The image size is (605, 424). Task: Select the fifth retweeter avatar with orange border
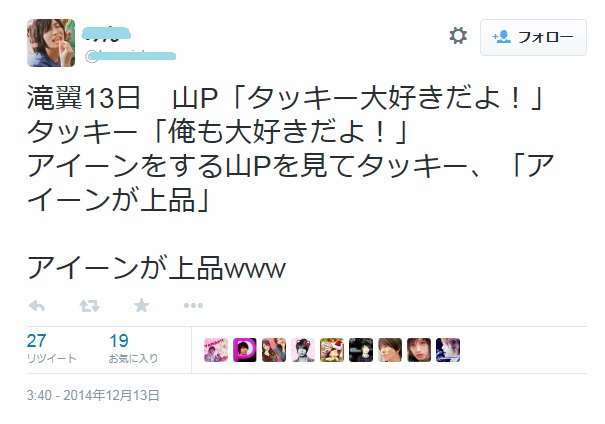332,350
